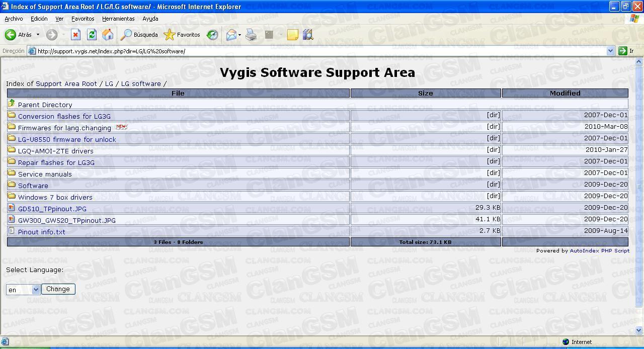
Task: Click folder icon beside Windows 7 box drivers
Action: [x=12, y=196]
